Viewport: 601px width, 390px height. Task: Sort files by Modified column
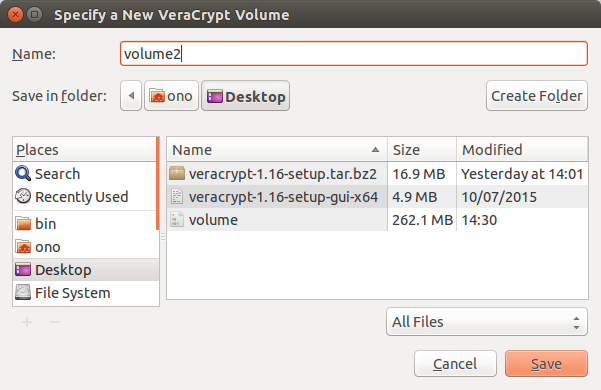pyautogui.click(x=522, y=150)
